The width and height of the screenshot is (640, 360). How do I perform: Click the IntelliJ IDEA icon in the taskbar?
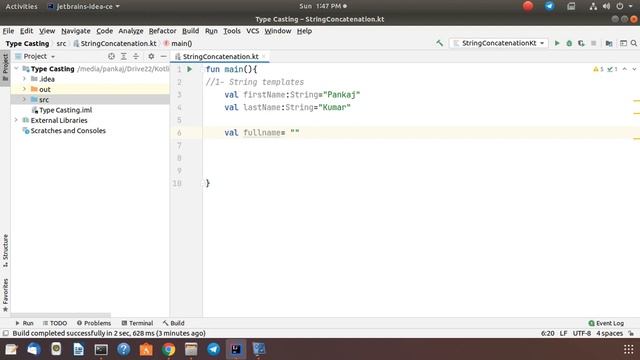click(236, 349)
